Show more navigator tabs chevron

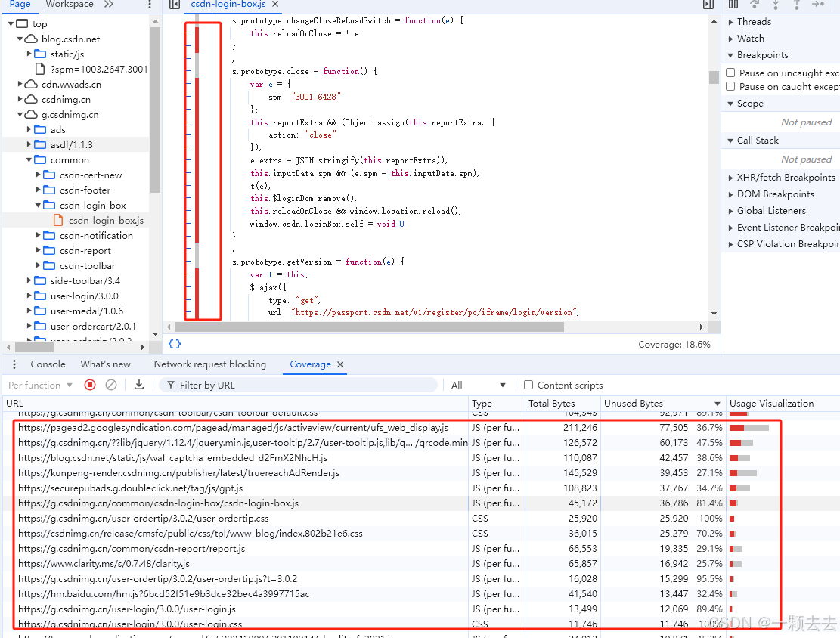point(109,5)
